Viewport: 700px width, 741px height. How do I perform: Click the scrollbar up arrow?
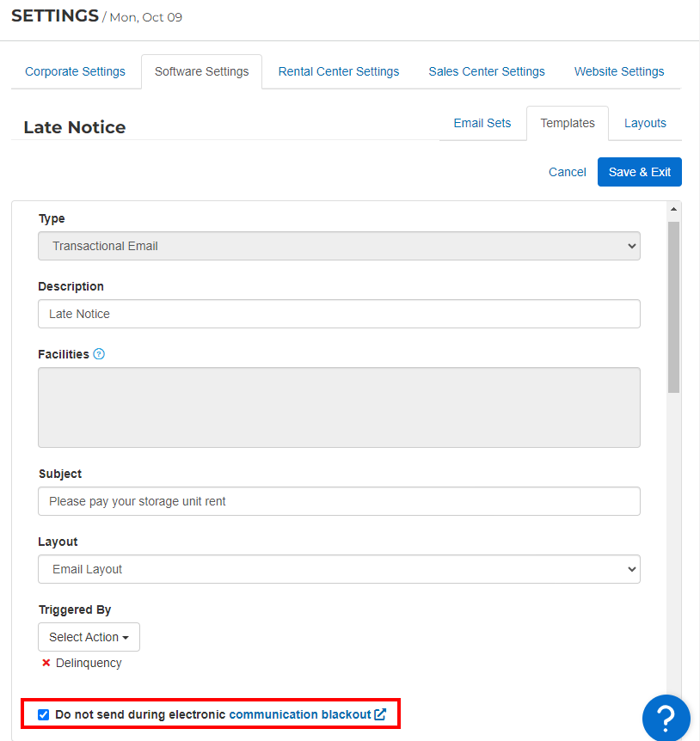673,209
